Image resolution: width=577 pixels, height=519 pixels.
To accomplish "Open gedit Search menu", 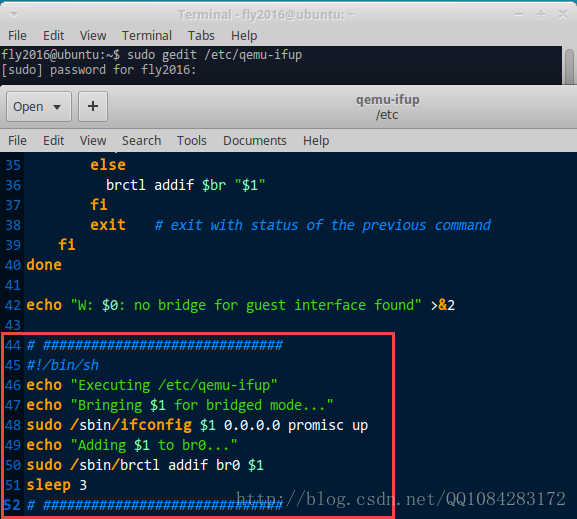I will (x=141, y=141).
